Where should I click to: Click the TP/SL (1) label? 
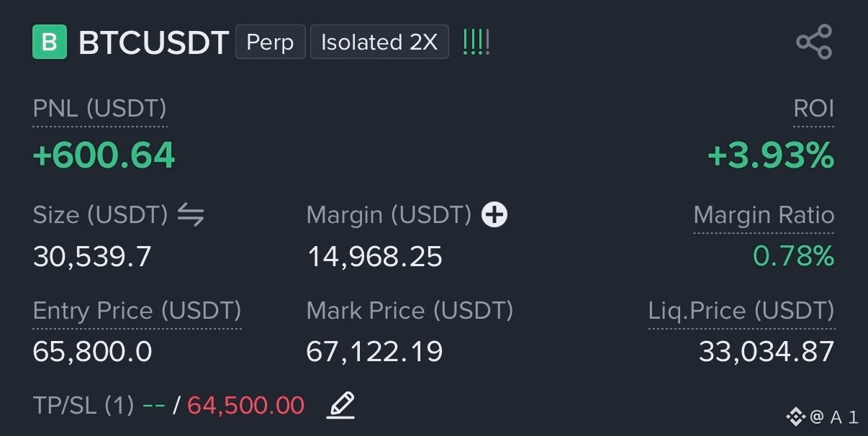click(x=83, y=406)
